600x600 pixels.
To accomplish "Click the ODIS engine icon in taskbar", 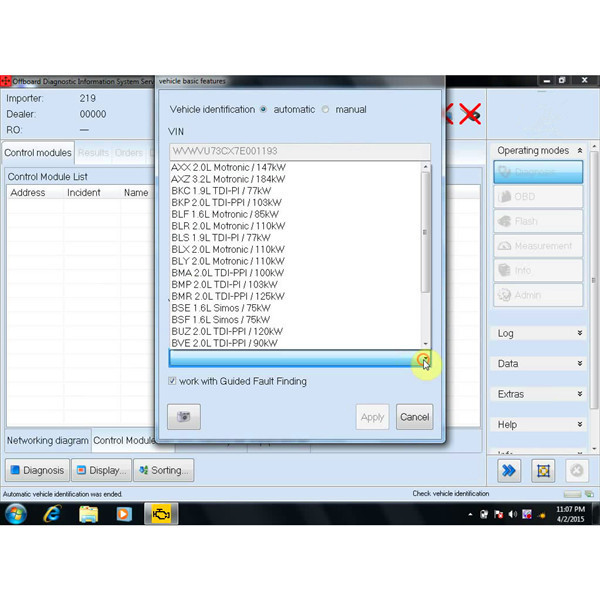I will click(x=161, y=514).
